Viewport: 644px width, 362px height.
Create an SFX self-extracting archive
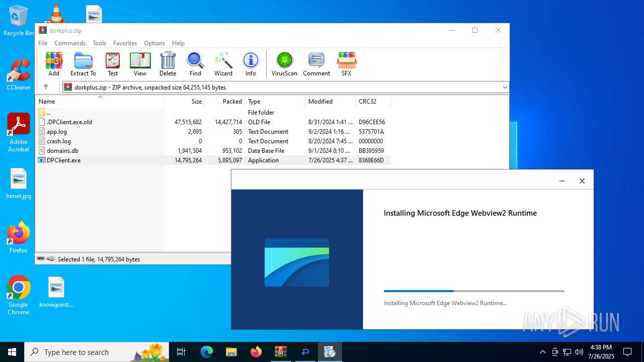click(x=347, y=64)
